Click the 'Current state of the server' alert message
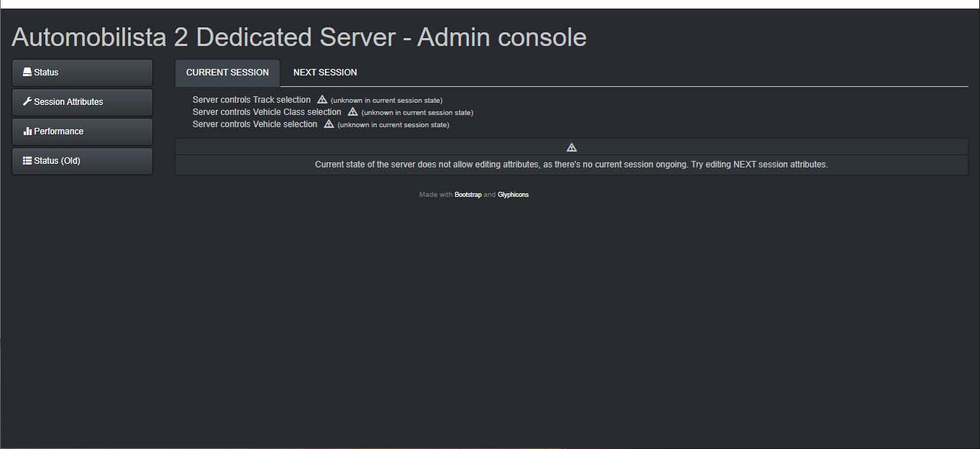Viewport: 980px width, 449px height. 572,165
